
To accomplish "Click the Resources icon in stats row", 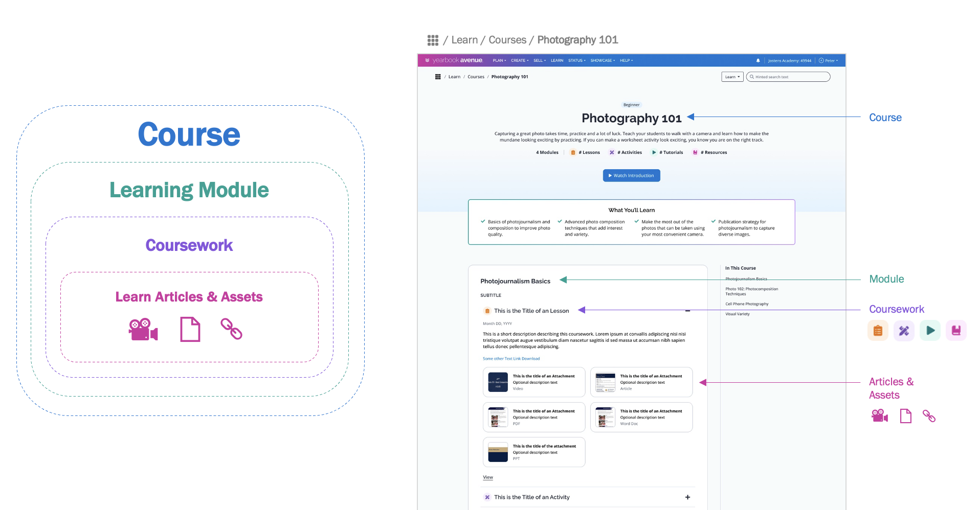I will 695,152.
